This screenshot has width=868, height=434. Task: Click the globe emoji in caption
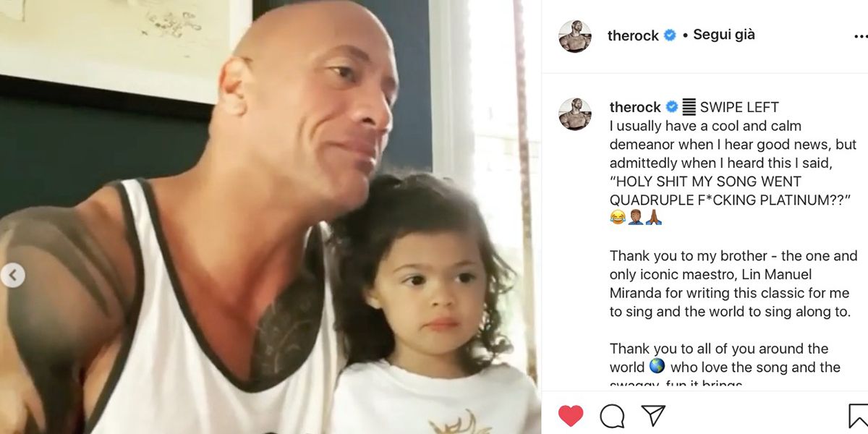point(656,367)
